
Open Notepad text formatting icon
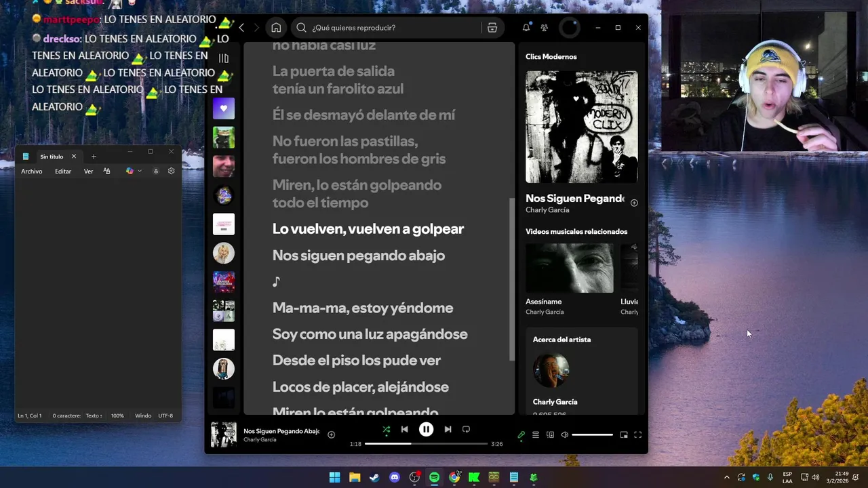[x=106, y=171]
